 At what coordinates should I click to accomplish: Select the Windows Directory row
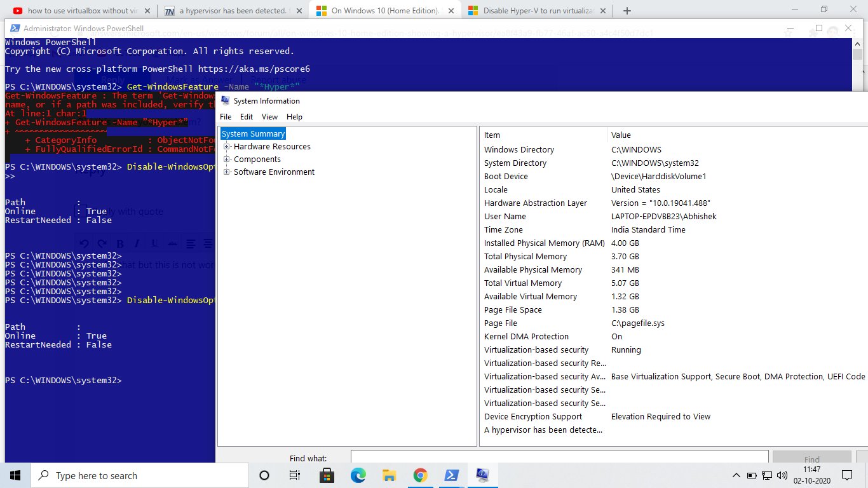coord(674,150)
